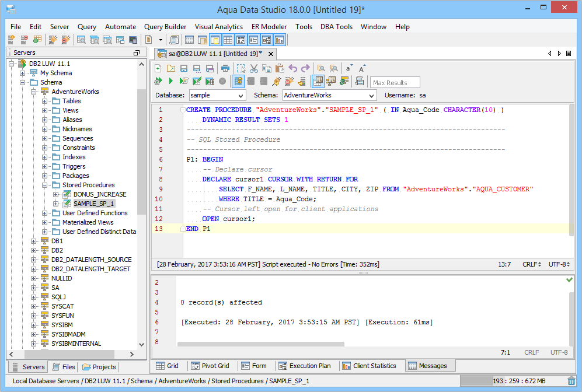
Task: Open the Database dropdown showing sample
Action: [241, 95]
